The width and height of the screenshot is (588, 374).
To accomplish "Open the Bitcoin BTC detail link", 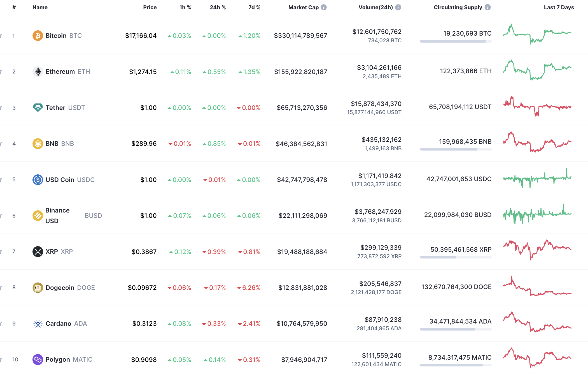I will pyautogui.click(x=63, y=36).
